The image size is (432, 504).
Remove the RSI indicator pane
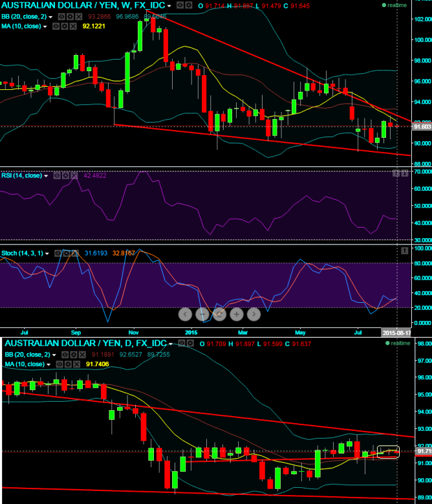(x=74, y=175)
